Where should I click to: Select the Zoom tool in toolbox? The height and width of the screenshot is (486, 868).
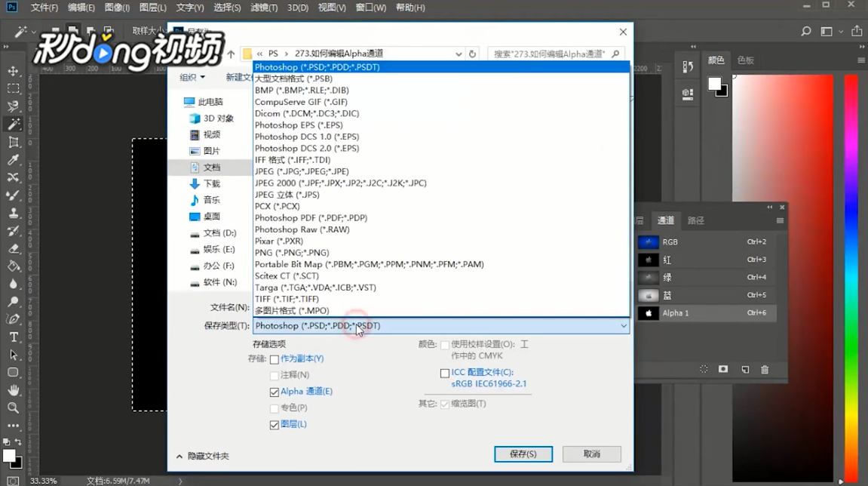(14, 408)
